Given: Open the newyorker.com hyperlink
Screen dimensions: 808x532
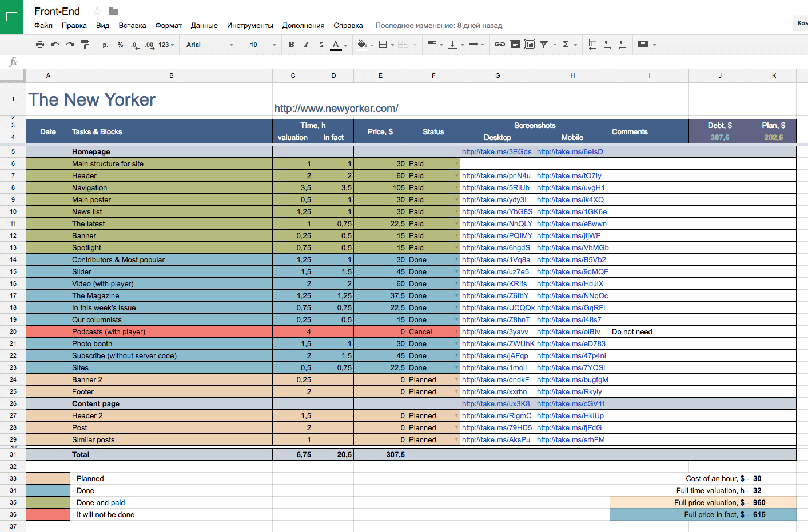Looking at the screenshot, I should coord(336,109).
